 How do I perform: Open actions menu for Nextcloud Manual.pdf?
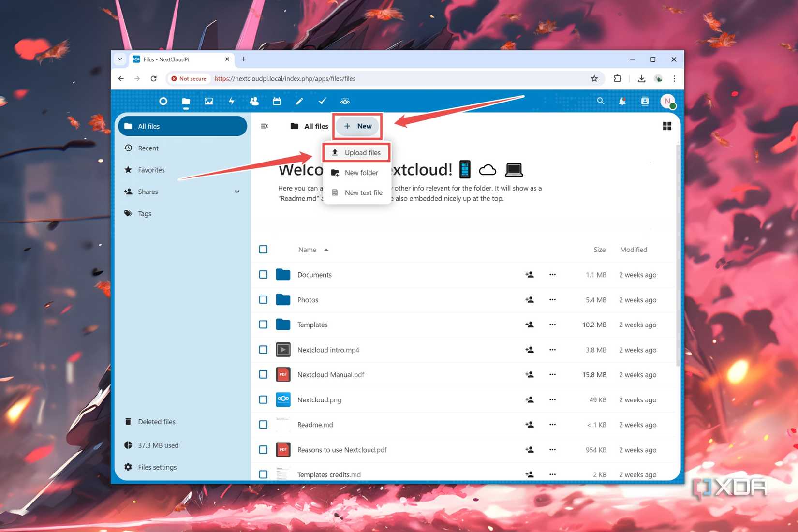[x=552, y=375]
